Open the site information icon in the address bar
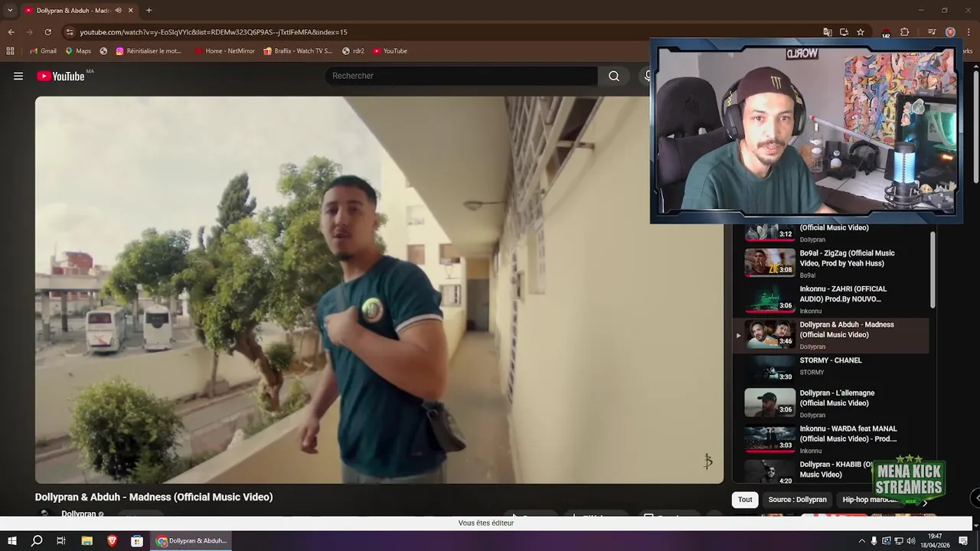 (x=70, y=32)
